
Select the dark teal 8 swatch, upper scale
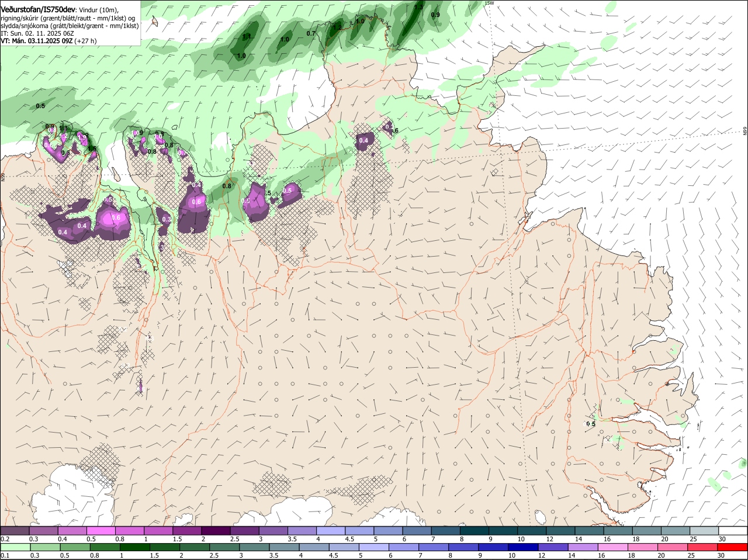pyautogui.click(x=475, y=531)
